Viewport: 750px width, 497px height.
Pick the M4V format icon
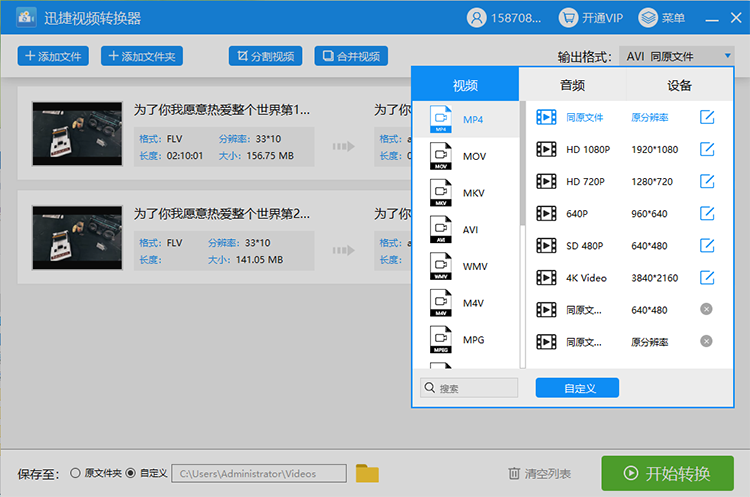[441, 303]
